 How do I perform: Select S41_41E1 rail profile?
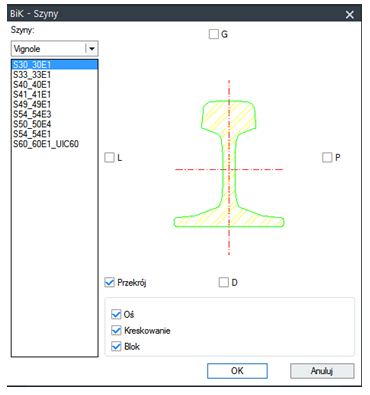tap(55, 94)
